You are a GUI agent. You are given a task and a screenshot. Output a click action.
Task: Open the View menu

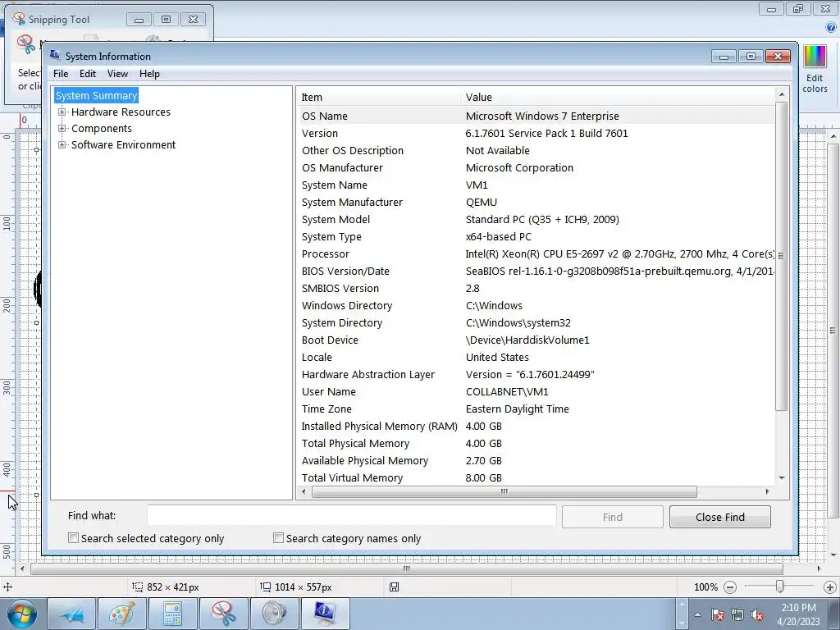click(117, 74)
